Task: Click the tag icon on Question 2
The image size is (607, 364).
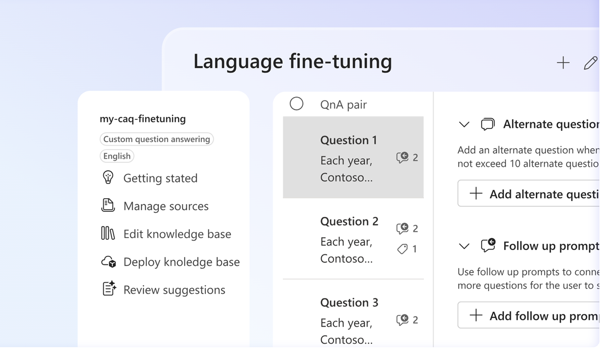Action: point(402,249)
